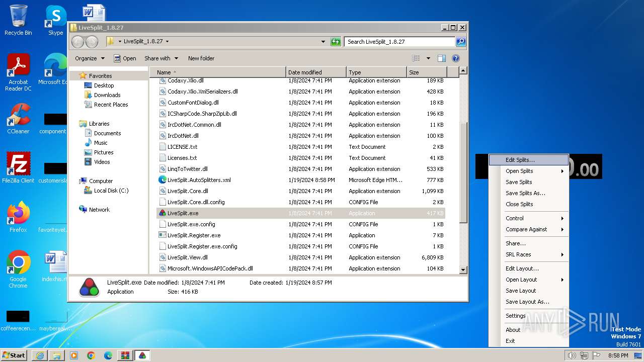Click the clock showing 8:58 PM
The width and height of the screenshot is (644, 362).
(618, 355)
